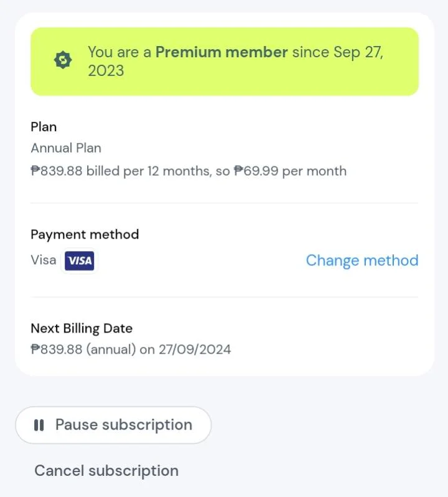Click the Premium member banner text
Viewport: 448px width, 497px height.
click(236, 61)
